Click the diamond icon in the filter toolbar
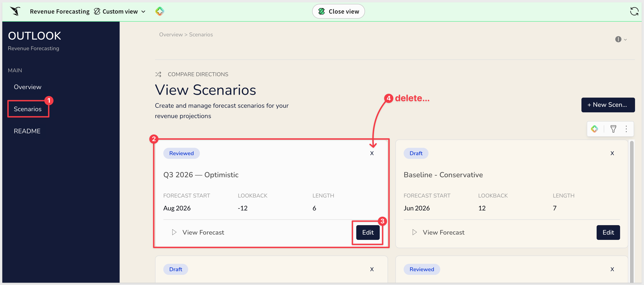644x285 pixels. [x=595, y=129]
